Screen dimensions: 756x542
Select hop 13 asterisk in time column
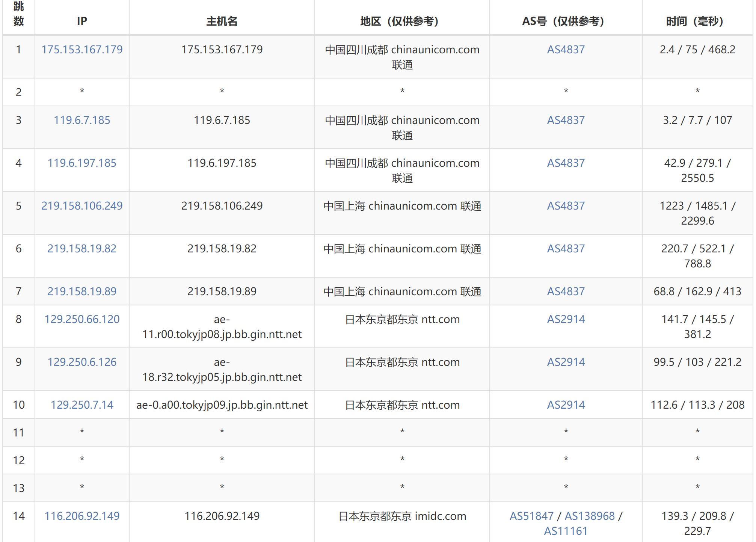(x=697, y=487)
